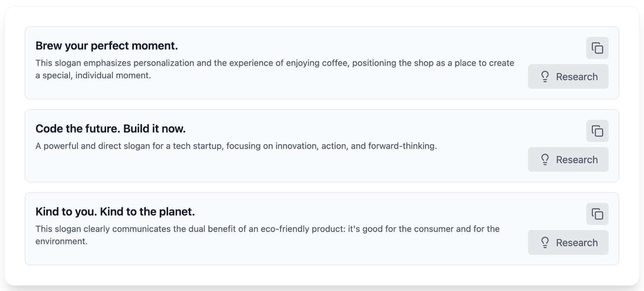Research the "Kind to the planet" slogan
Image resolution: width=644 pixels, height=291 pixels.
[568, 242]
